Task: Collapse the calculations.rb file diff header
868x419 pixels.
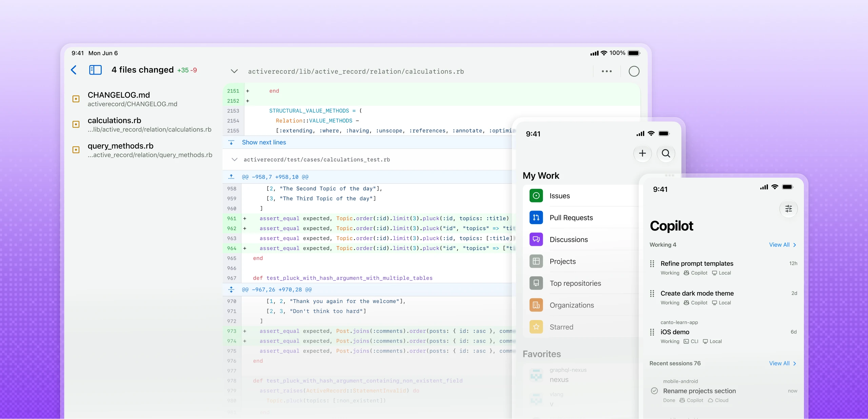Action: tap(234, 71)
